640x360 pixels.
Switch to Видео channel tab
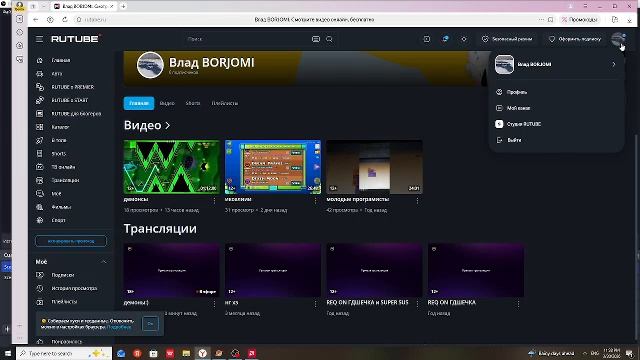167,103
